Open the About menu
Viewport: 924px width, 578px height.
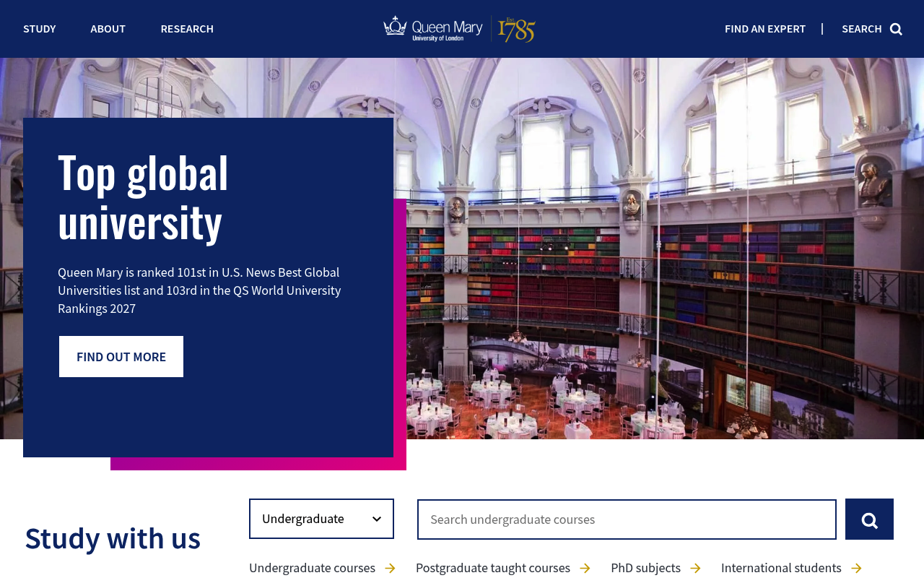tap(108, 29)
